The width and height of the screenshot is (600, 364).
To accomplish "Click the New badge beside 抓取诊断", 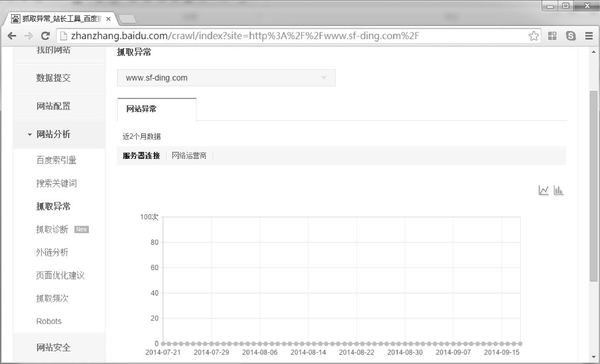I will [81, 229].
